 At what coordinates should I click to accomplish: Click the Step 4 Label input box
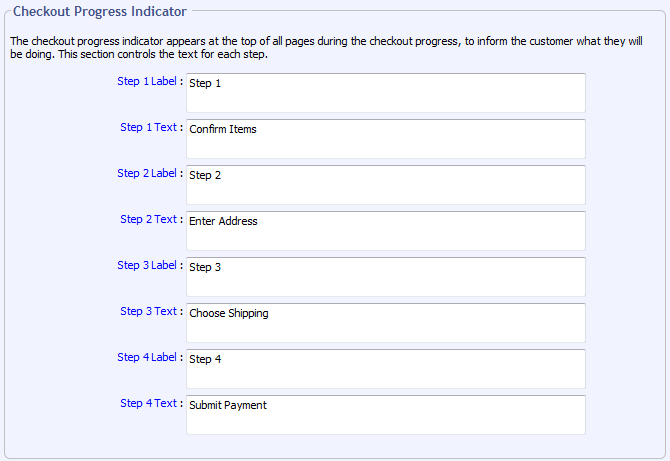coord(385,369)
